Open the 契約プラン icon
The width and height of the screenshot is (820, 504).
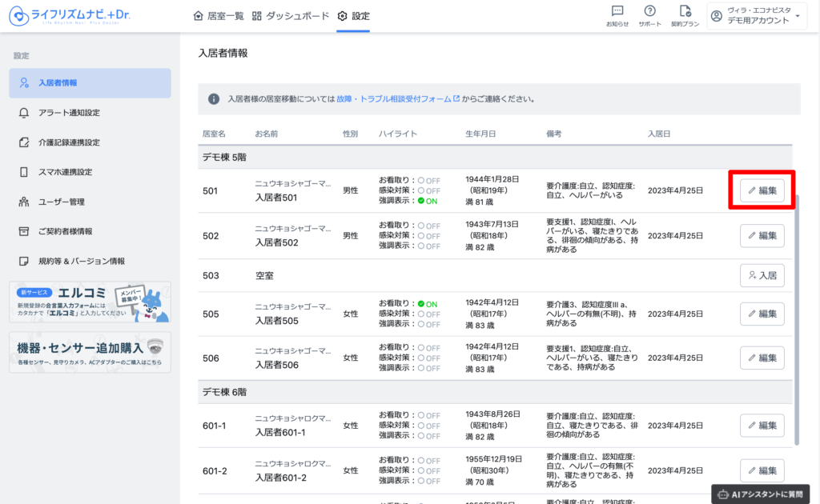point(685,15)
